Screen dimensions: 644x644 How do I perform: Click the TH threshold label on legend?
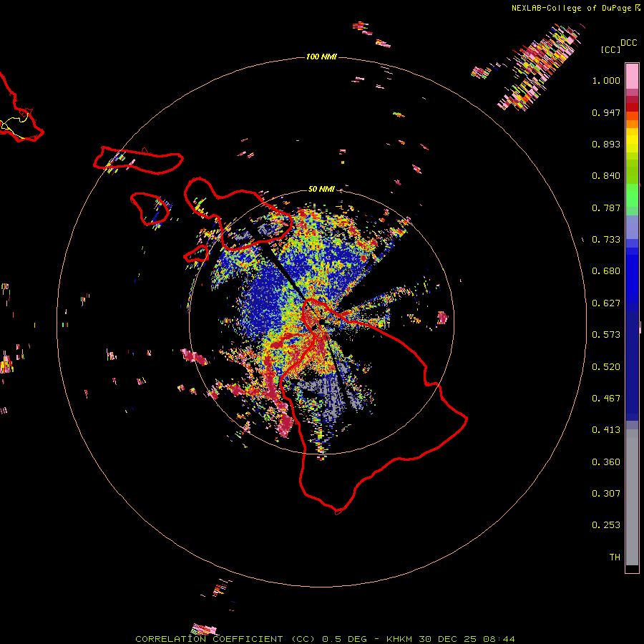615,557
